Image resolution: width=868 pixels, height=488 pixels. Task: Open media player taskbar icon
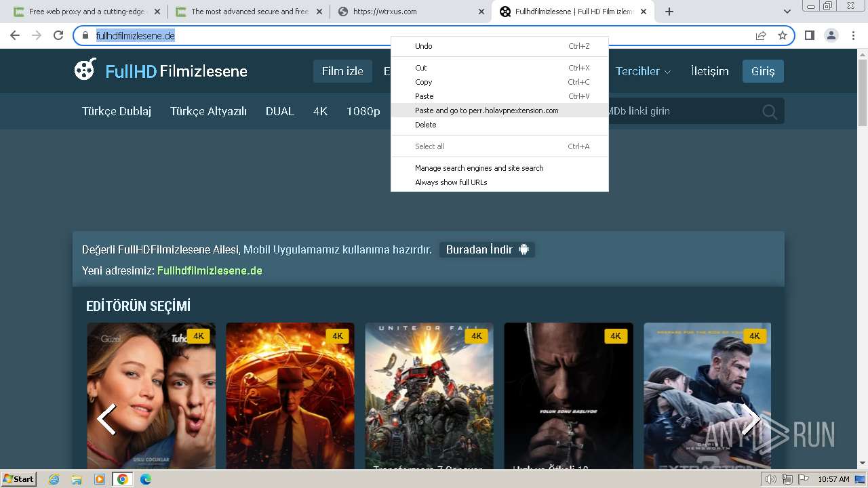point(99,479)
